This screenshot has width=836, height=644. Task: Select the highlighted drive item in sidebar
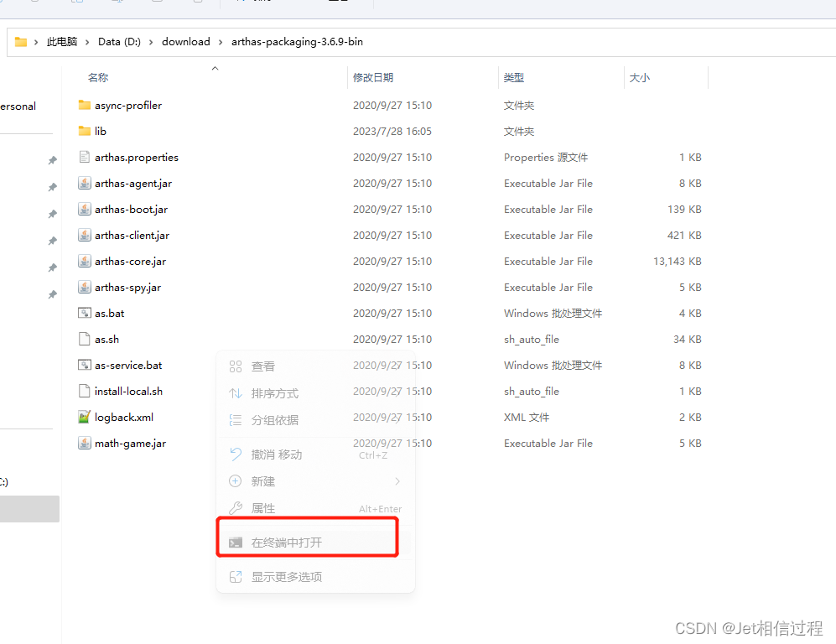pos(29,509)
